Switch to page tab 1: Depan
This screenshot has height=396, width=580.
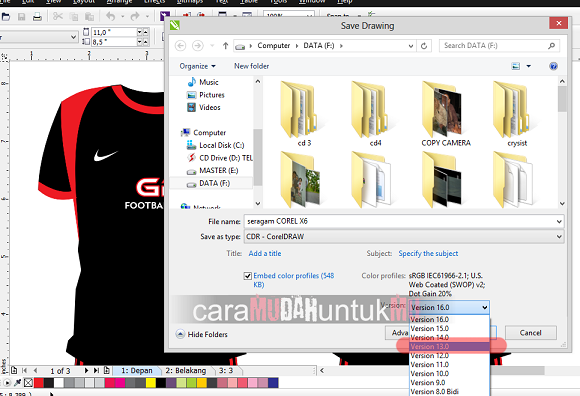click(x=136, y=370)
